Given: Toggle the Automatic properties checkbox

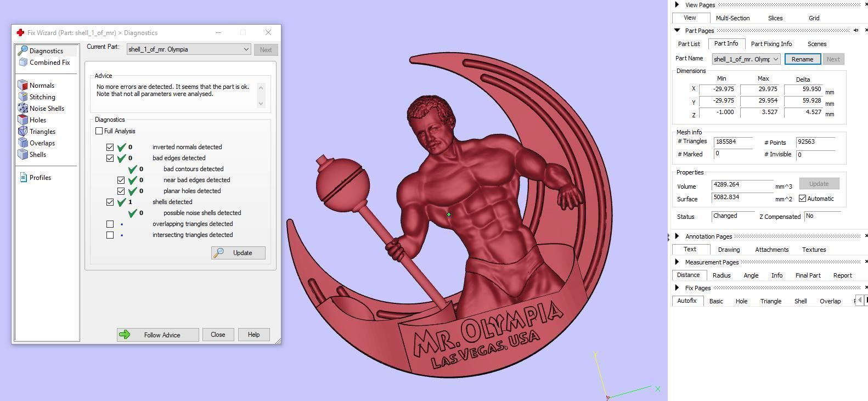Looking at the screenshot, I should tap(802, 199).
